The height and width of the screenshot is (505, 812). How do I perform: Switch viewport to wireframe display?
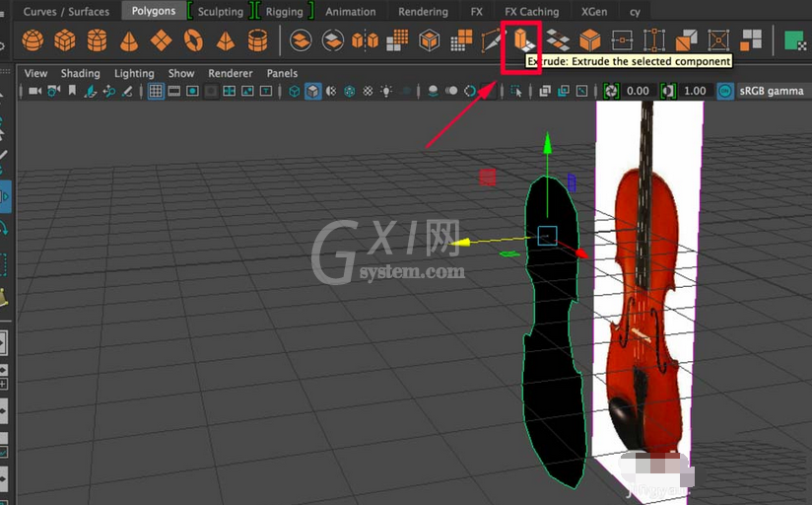294,92
